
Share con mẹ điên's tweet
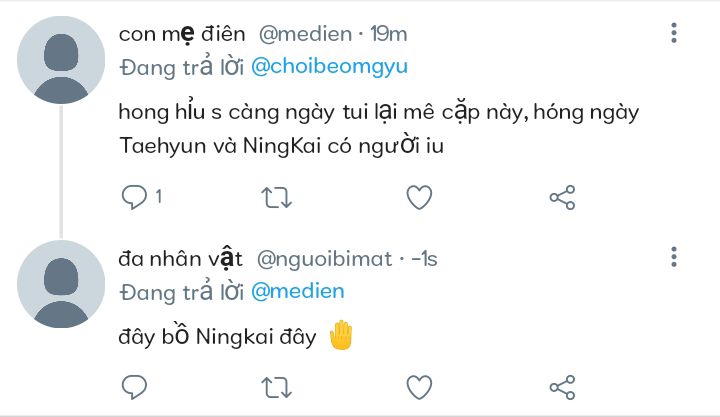pos(562,197)
